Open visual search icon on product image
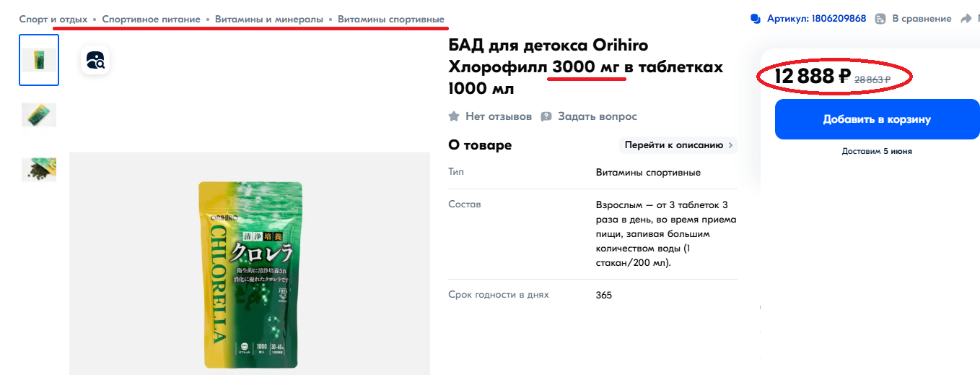The image size is (980, 375). tap(95, 60)
